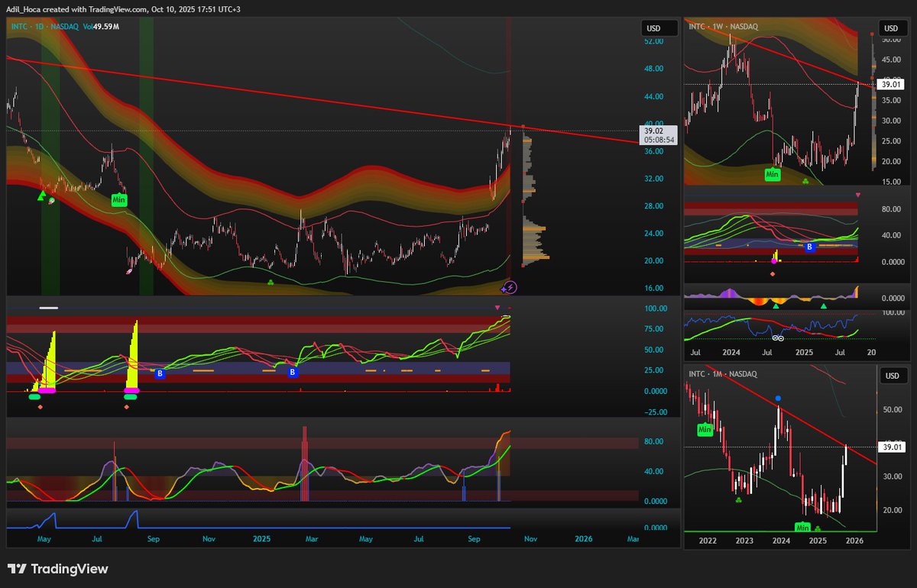Click the pink down-triangle atop weekly oscillator

pos(858,195)
